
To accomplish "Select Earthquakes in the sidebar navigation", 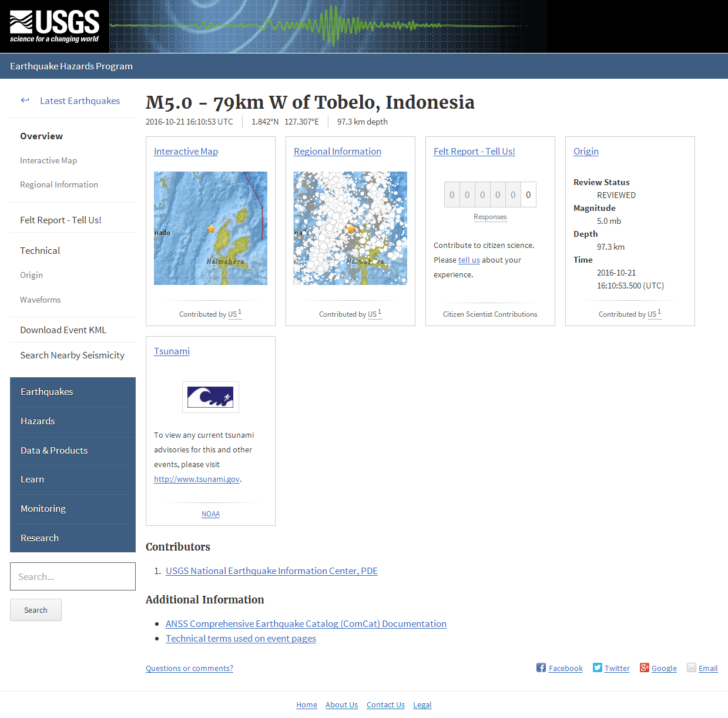I will (47, 391).
